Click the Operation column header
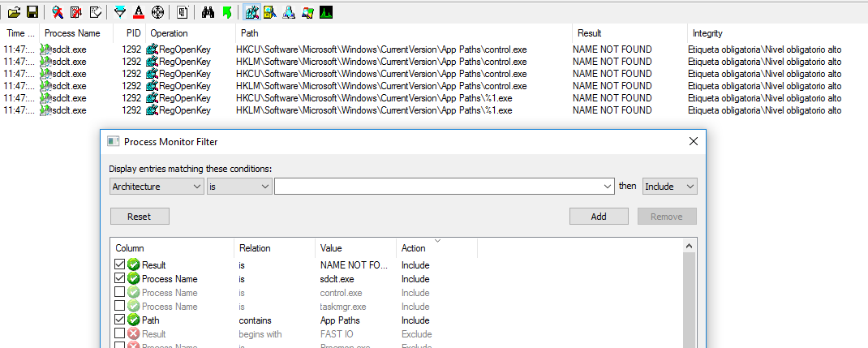Screen dimensions: 868x348 191,33
